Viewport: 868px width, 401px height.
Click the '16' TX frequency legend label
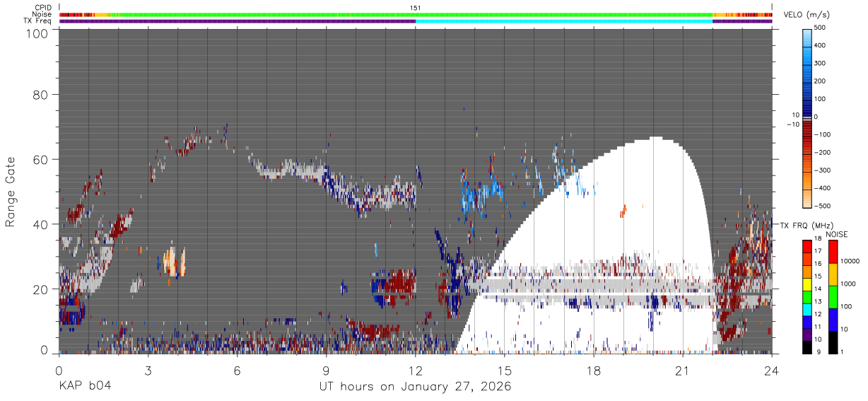[819, 265]
